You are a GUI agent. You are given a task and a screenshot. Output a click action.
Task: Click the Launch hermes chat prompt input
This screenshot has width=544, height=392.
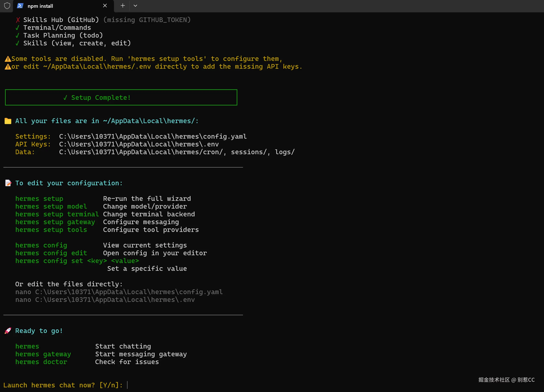[x=127, y=385]
